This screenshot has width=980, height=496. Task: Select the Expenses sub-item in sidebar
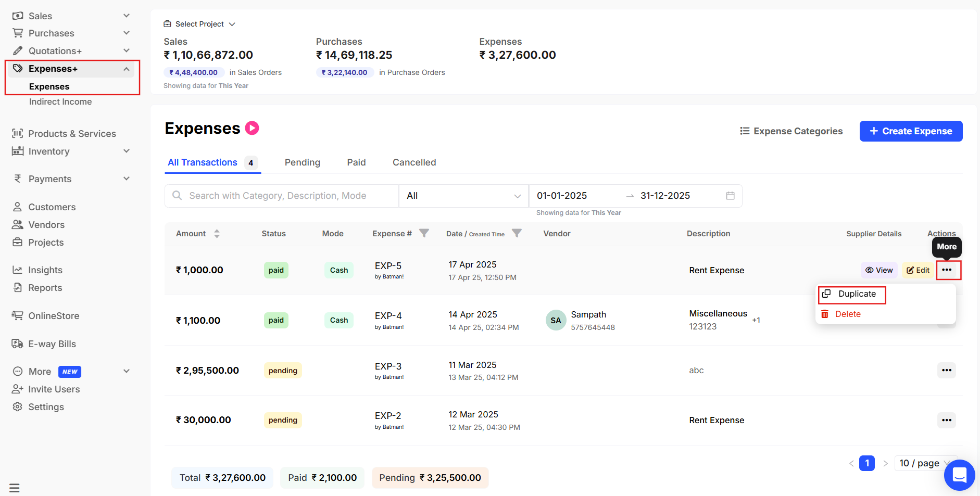(x=49, y=86)
